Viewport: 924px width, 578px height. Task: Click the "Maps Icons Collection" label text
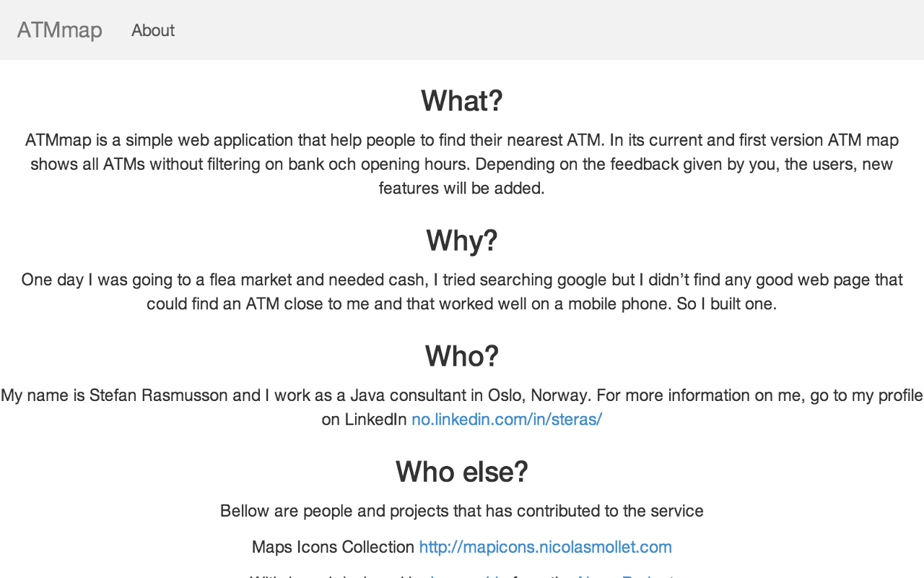pyautogui.click(x=333, y=547)
